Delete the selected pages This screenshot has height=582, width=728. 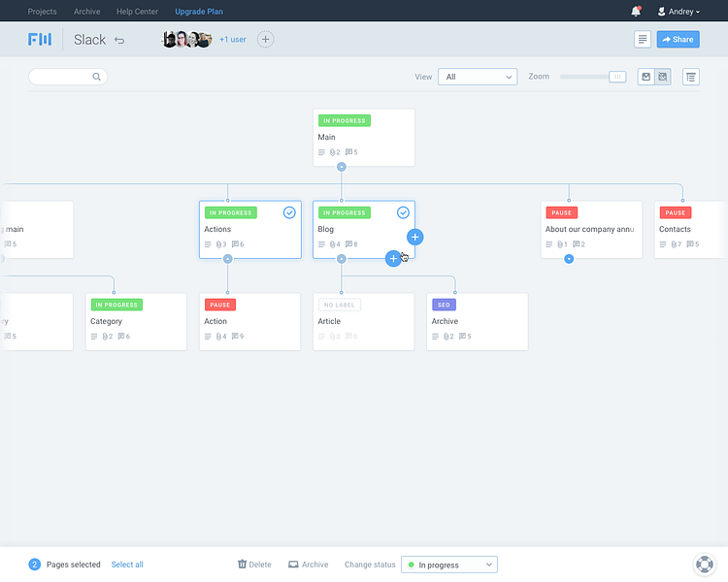254,565
